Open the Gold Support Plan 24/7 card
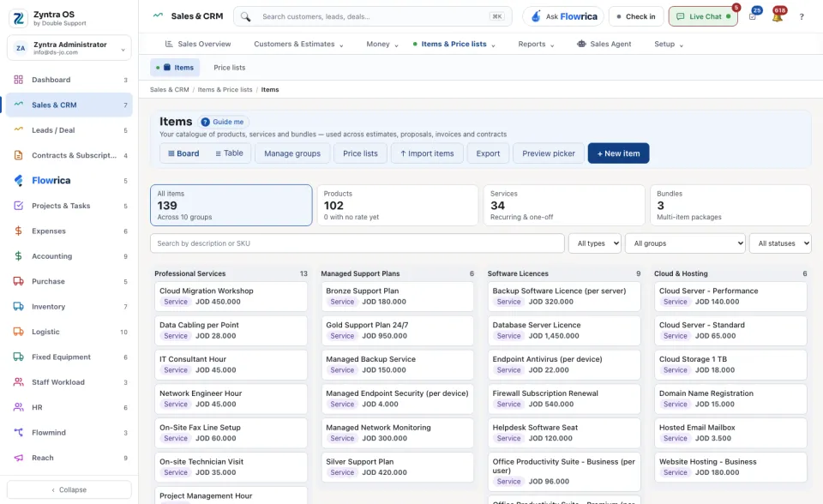The width and height of the screenshot is (823, 504). pyautogui.click(x=397, y=331)
